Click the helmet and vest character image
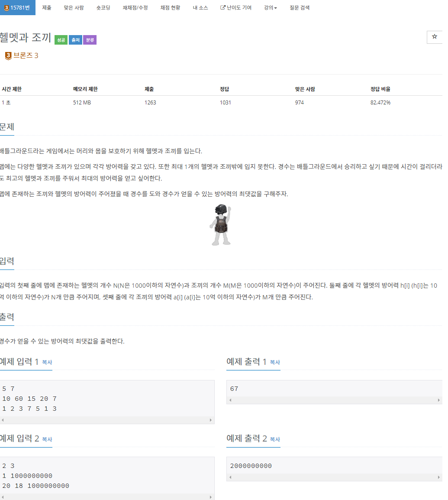Viewport: 448px width, 500px height. coord(220,225)
